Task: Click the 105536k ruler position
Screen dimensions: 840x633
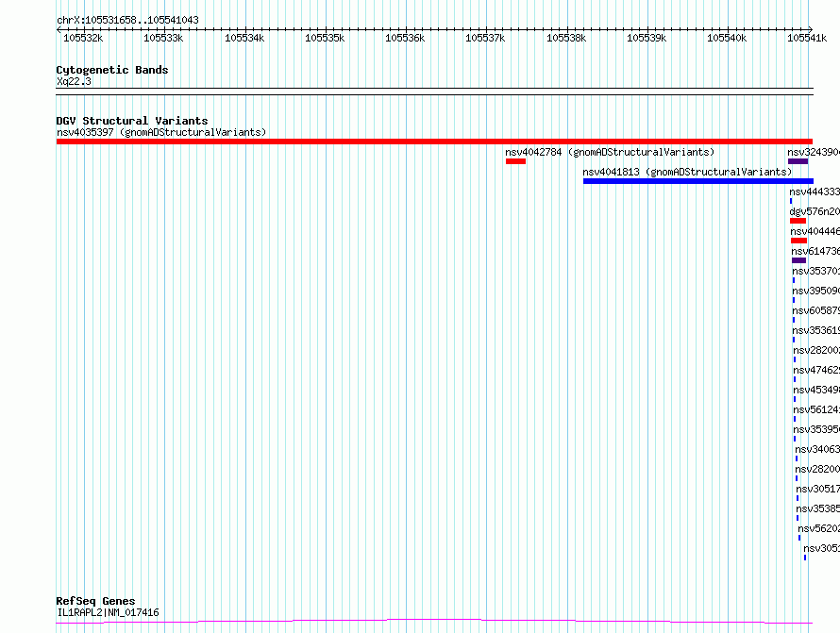Action: click(x=405, y=38)
